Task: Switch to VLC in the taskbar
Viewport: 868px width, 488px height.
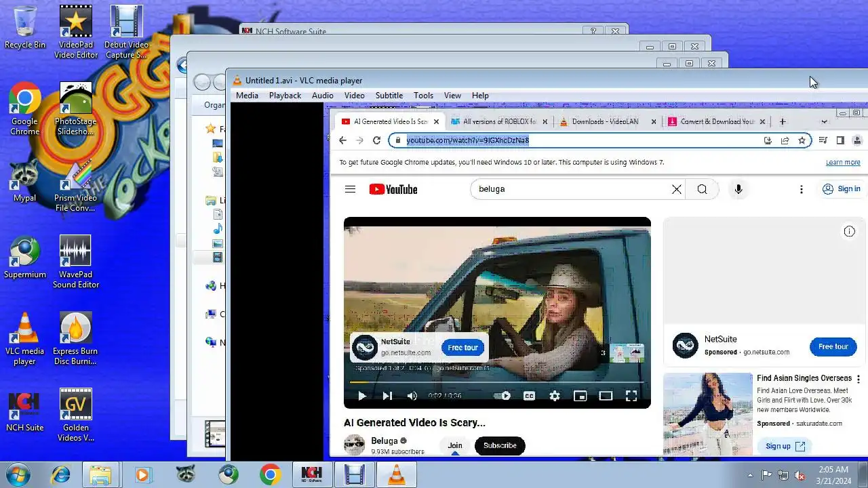Action: coord(396,474)
